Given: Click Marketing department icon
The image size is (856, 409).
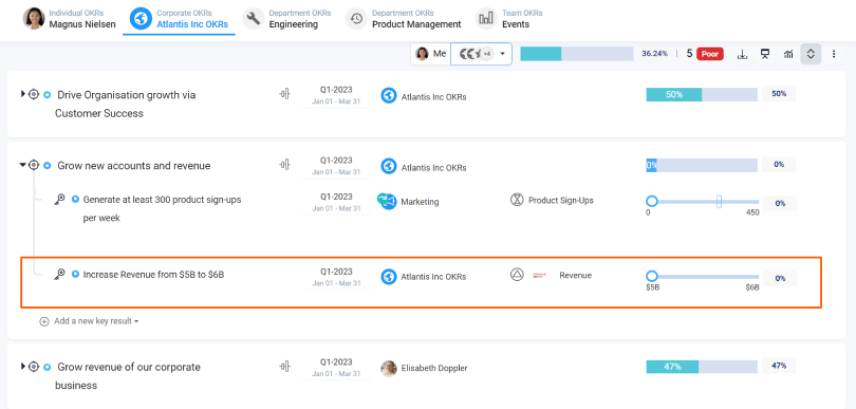Looking at the screenshot, I should (x=387, y=201).
